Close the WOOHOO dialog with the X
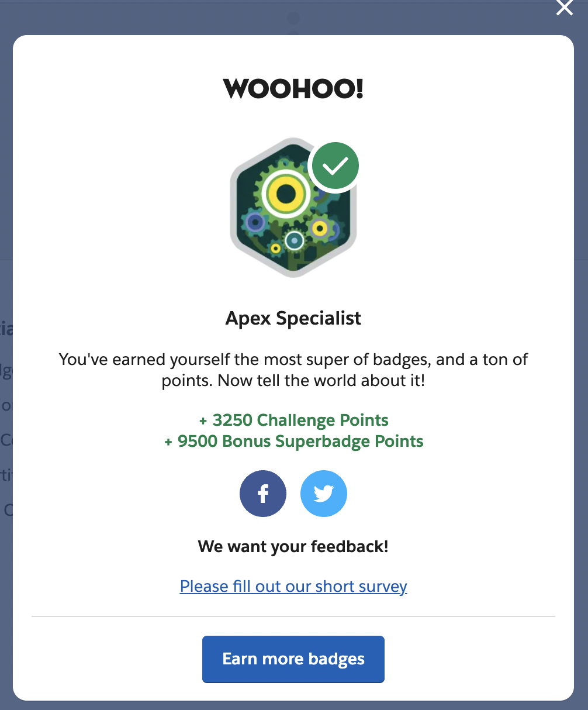 (564, 8)
